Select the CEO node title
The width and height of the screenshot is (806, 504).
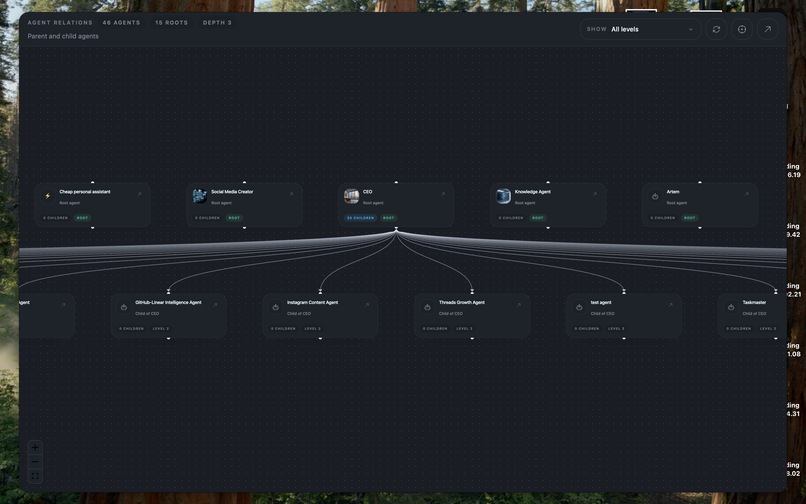point(368,192)
